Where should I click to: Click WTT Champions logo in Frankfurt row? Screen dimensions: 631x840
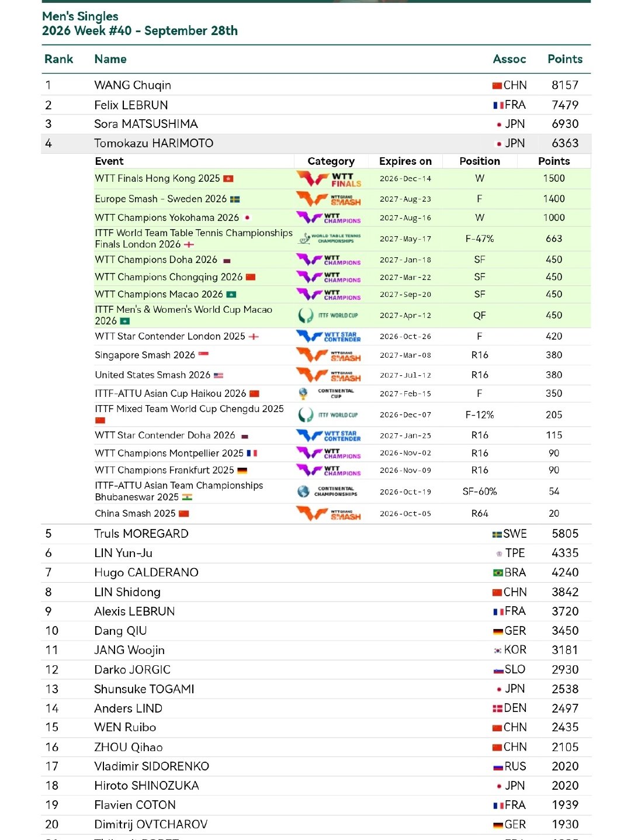click(329, 470)
